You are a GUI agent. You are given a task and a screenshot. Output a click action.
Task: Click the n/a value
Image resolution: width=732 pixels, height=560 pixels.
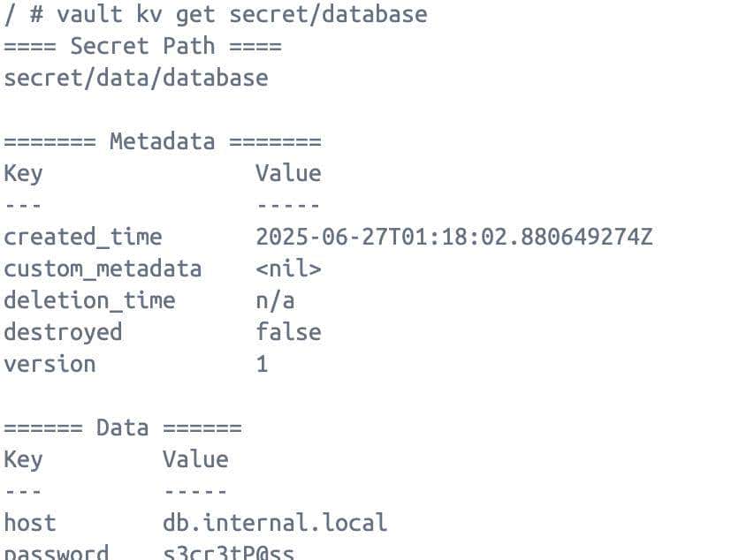[275, 300]
